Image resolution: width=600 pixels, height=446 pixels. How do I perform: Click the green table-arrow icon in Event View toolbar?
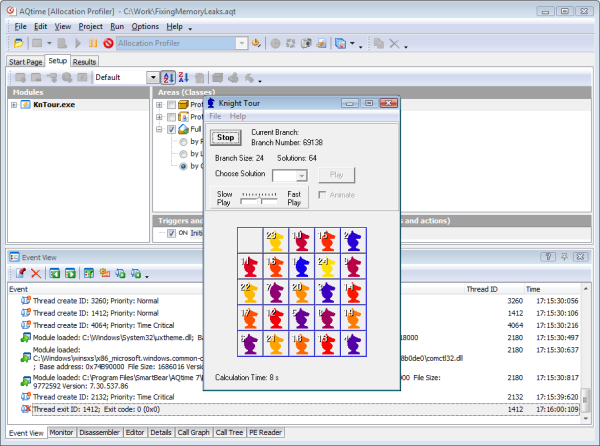[x=89, y=273]
